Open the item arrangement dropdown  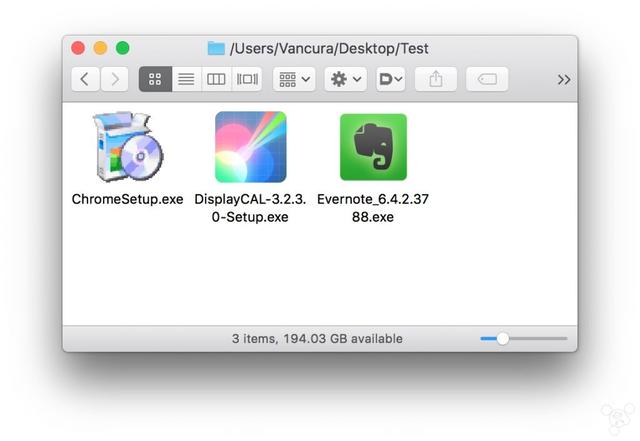pyautogui.click(x=294, y=79)
